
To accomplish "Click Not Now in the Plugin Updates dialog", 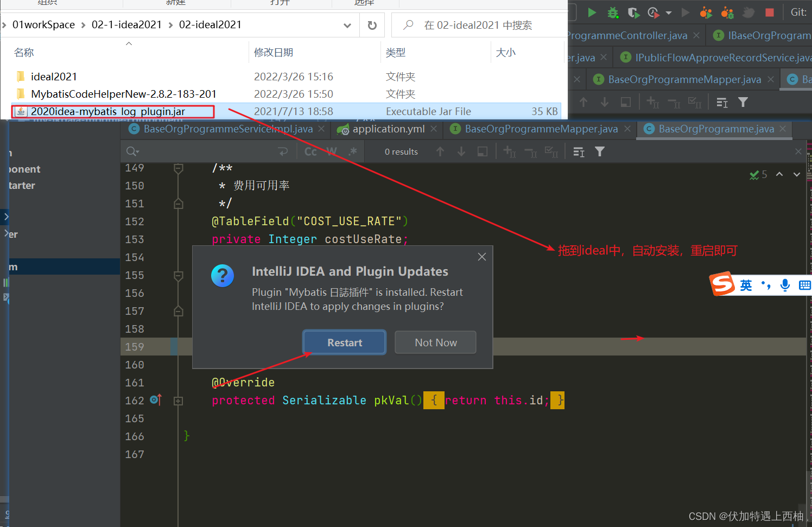I will (x=436, y=342).
